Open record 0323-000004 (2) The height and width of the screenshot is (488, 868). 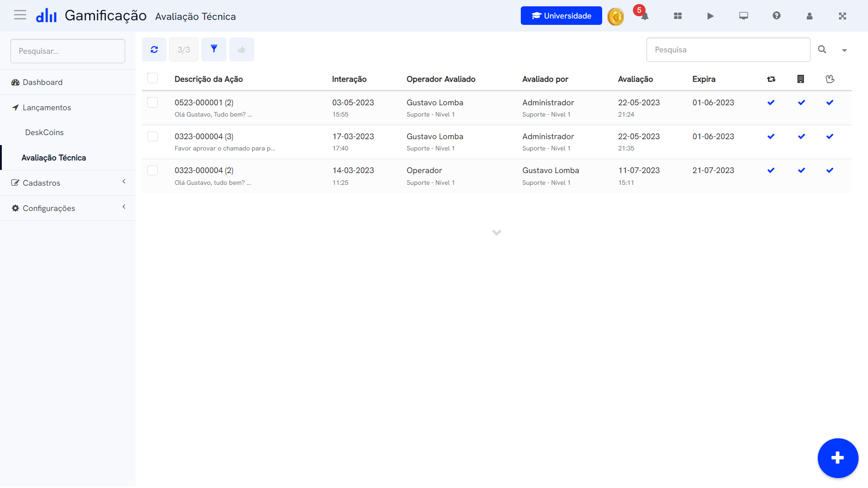point(204,170)
